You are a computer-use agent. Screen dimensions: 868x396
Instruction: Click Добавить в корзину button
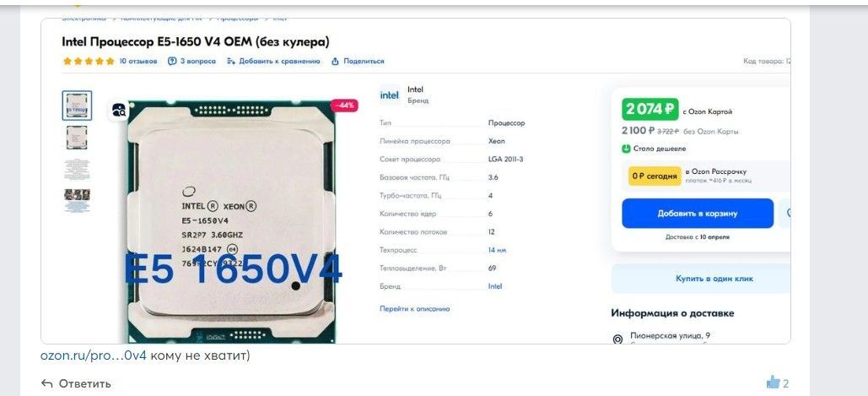tap(698, 214)
